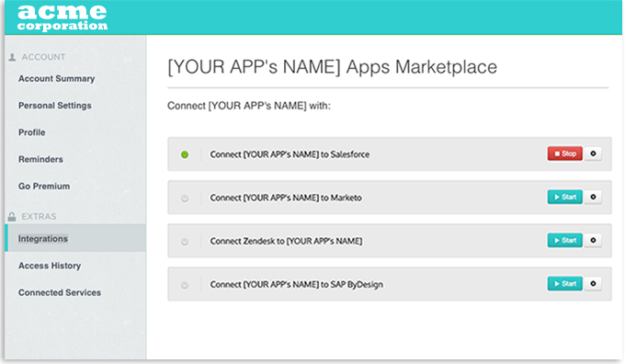Select Reminders in the sidebar
This screenshot has height=364, width=625.
(40, 159)
